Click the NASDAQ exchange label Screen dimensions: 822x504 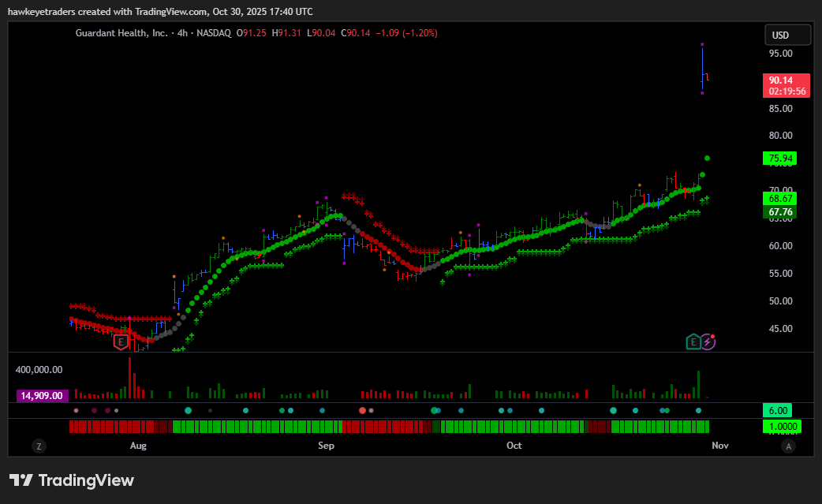point(214,33)
